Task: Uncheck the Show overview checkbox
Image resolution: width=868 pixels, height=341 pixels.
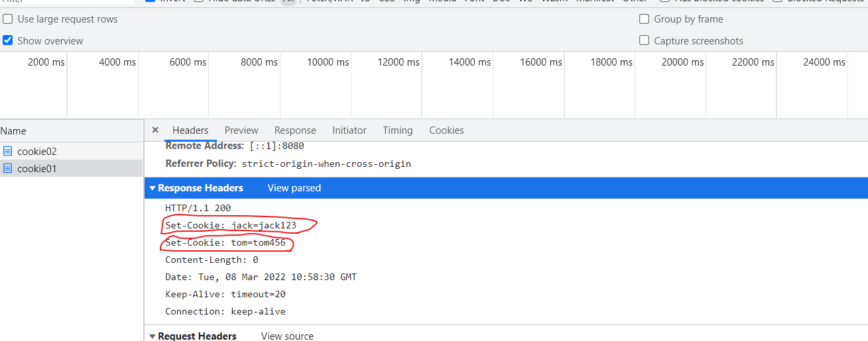Action: (8, 40)
